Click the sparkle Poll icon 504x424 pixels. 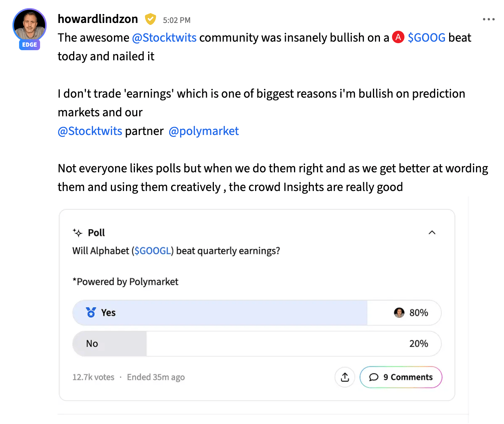pyautogui.click(x=78, y=233)
